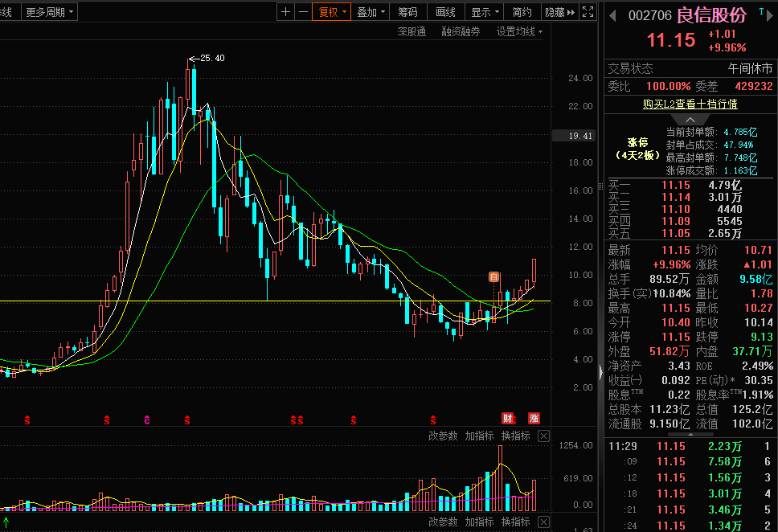
Task: Click 金额 9.58亿 value
Action: click(755, 280)
